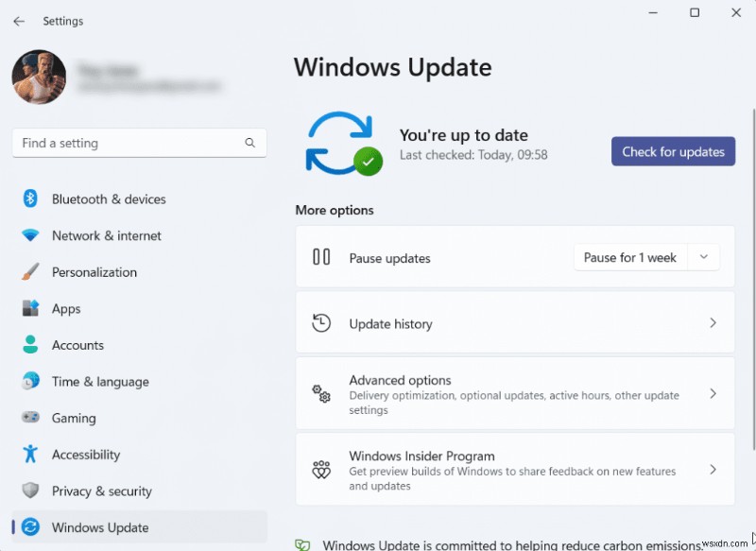This screenshot has width=756, height=551.
Task: Select Windows Update label in sidebar
Action: tap(100, 527)
